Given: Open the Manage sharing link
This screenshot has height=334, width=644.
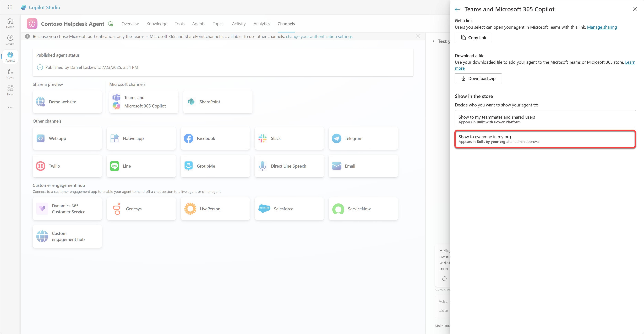Looking at the screenshot, I should [x=602, y=27].
